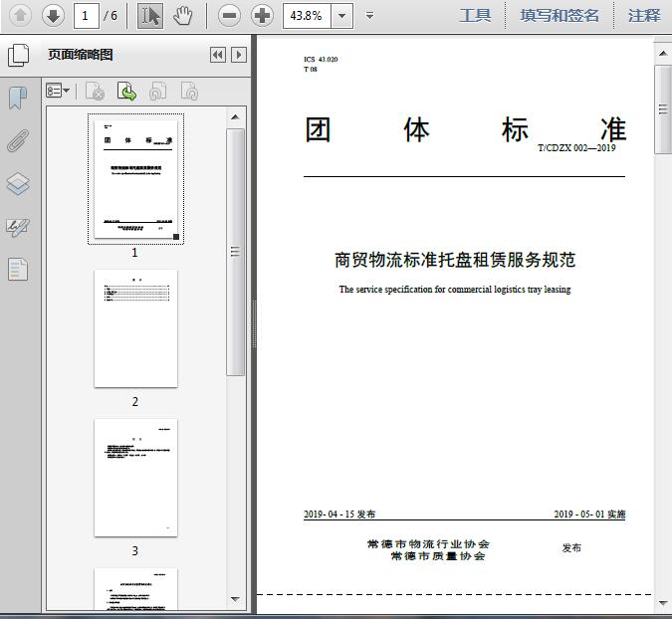This screenshot has height=619, width=672.
Task: Click the current page number field
Action: 87,16
